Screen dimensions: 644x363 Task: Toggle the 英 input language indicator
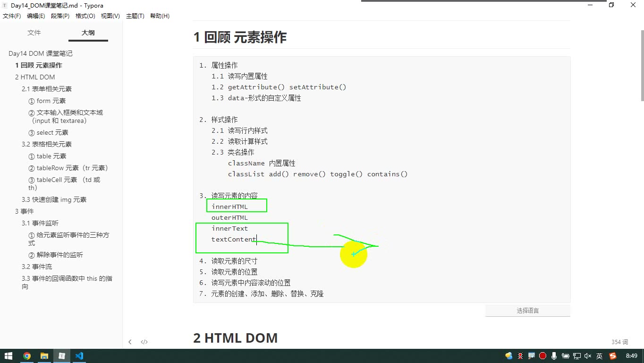click(599, 356)
